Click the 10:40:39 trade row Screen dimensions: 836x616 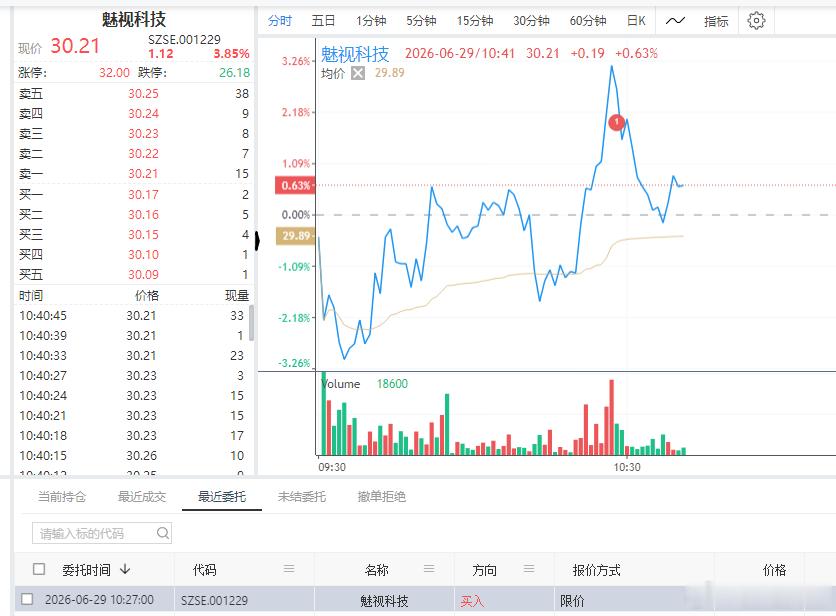click(x=131, y=335)
